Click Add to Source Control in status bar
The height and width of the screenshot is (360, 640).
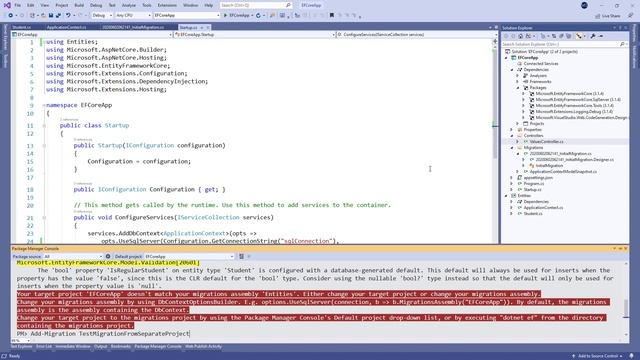(598, 356)
